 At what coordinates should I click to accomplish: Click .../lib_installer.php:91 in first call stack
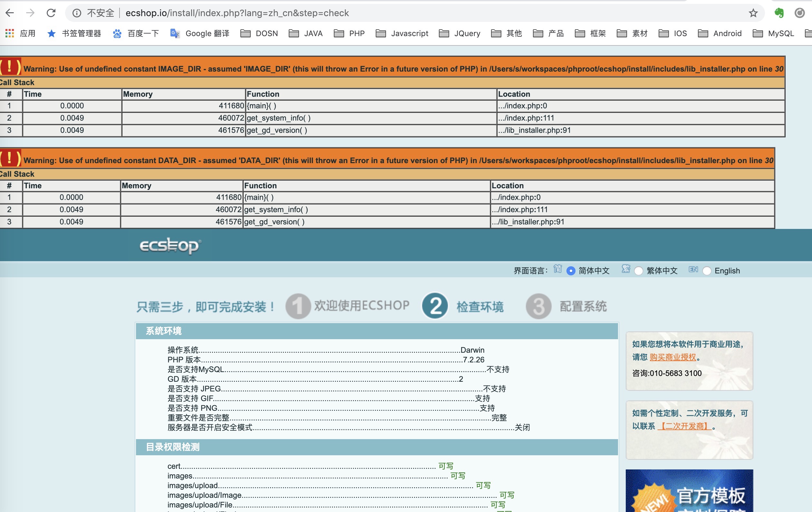(534, 130)
